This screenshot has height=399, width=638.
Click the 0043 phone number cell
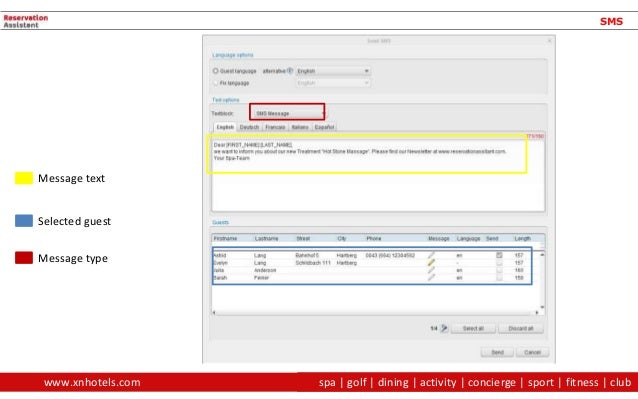click(390, 255)
